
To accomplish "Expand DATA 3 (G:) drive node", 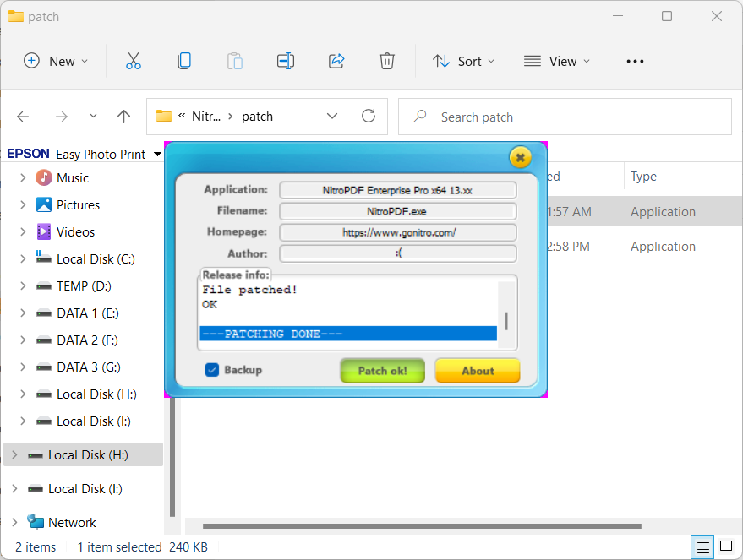I will pos(23,367).
